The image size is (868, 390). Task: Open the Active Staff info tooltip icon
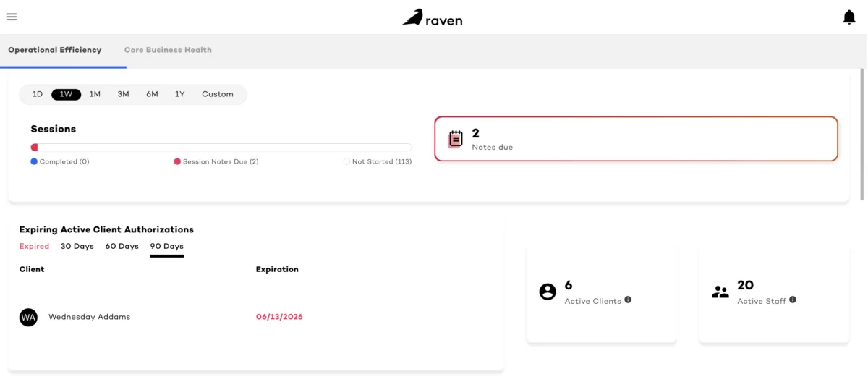pyautogui.click(x=793, y=300)
